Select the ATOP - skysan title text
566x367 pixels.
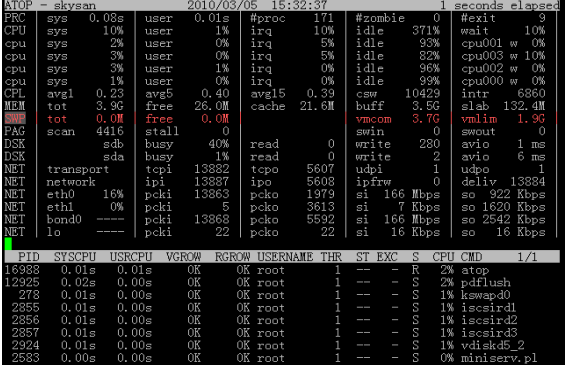pyautogui.click(x=50, y=5)
